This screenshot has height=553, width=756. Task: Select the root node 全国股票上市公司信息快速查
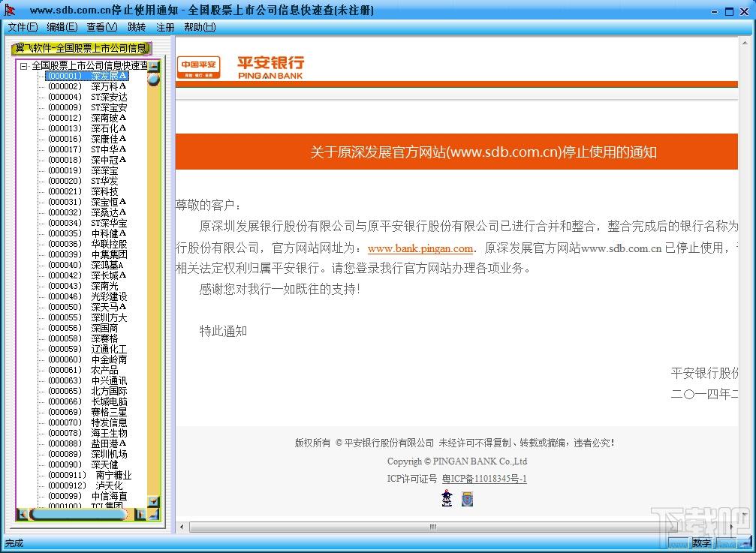[x=89, y=66]
